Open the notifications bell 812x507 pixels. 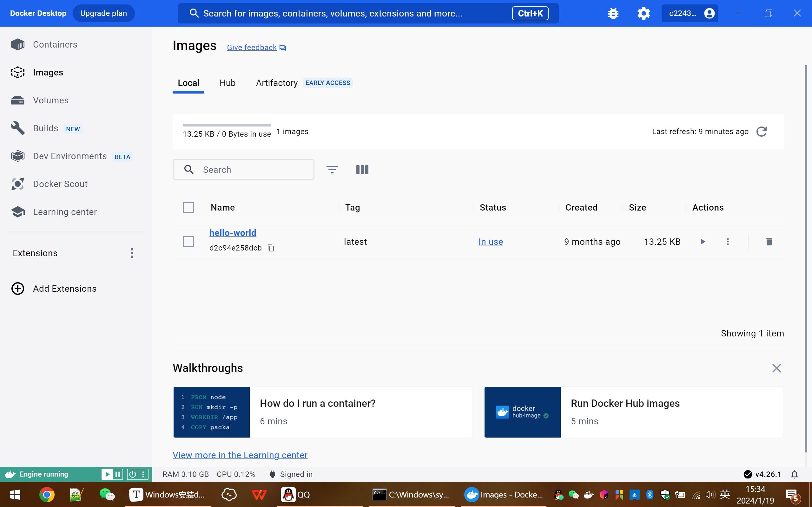click(x=795, y=474)
